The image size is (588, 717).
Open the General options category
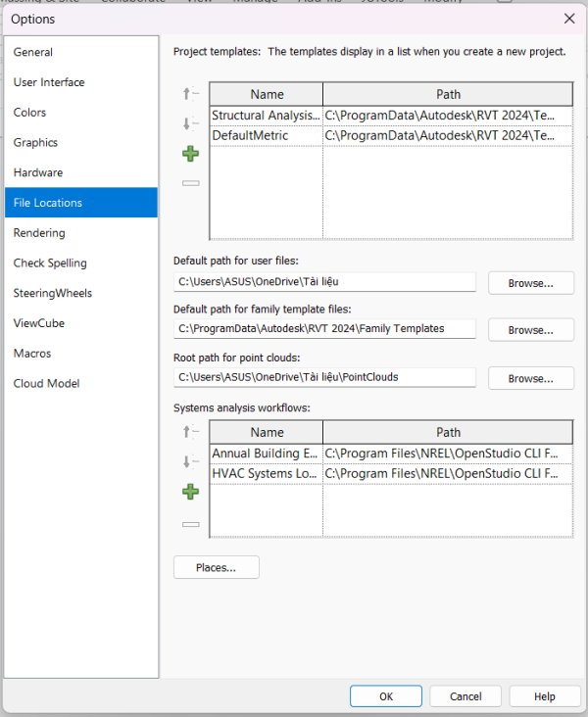[33, 52]
